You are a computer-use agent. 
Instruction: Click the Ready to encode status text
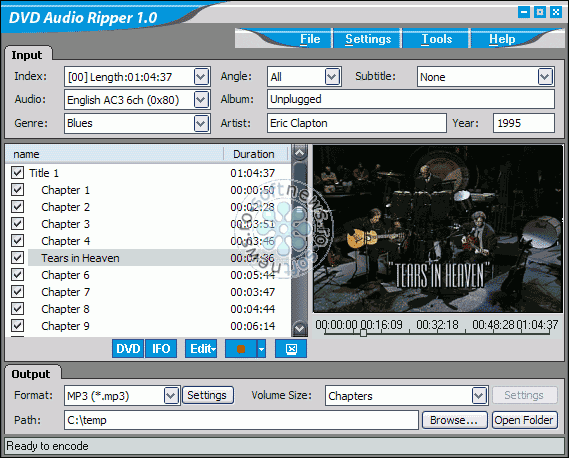click(x=48, y=446)
